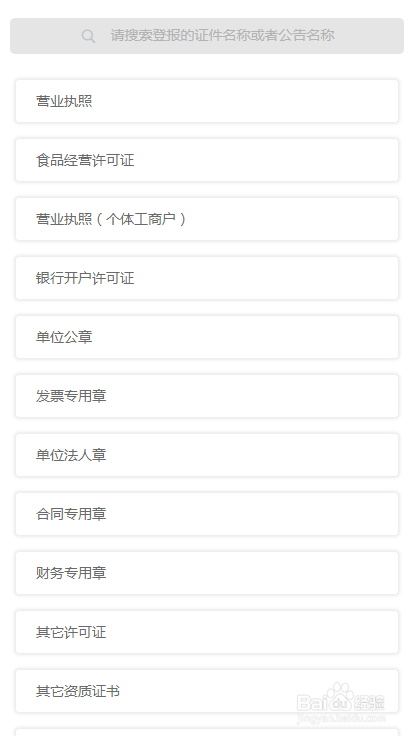
Task: Choose 单位法人章 option
Action: [x=207, y=455]
